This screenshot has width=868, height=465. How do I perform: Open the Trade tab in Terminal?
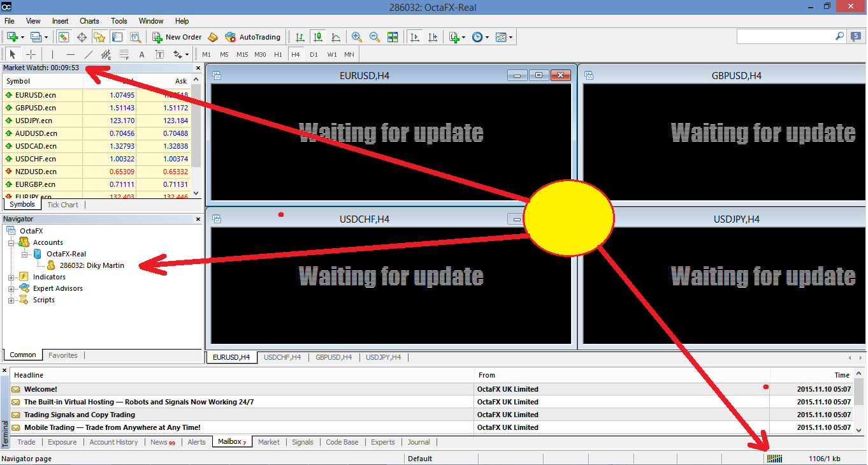[x=25, y=442]
